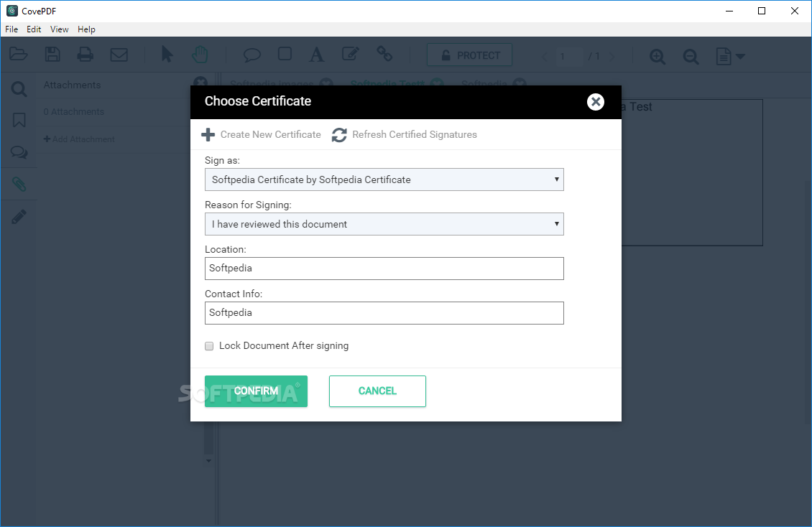This screenshot has width=812, height=527.
Task: Click the page number field
Action: tap(568, 56)
